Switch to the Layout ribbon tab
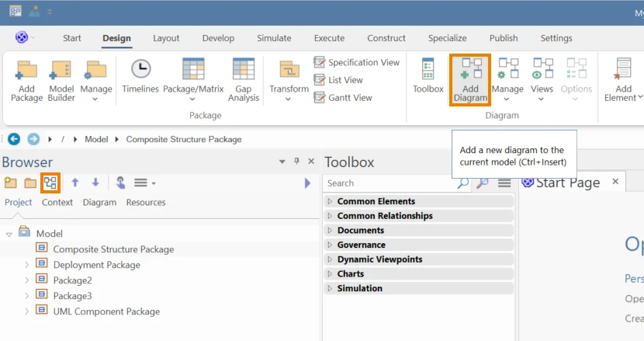The height and width of the screenshot is (341, 644). click(x=166, y=38)
